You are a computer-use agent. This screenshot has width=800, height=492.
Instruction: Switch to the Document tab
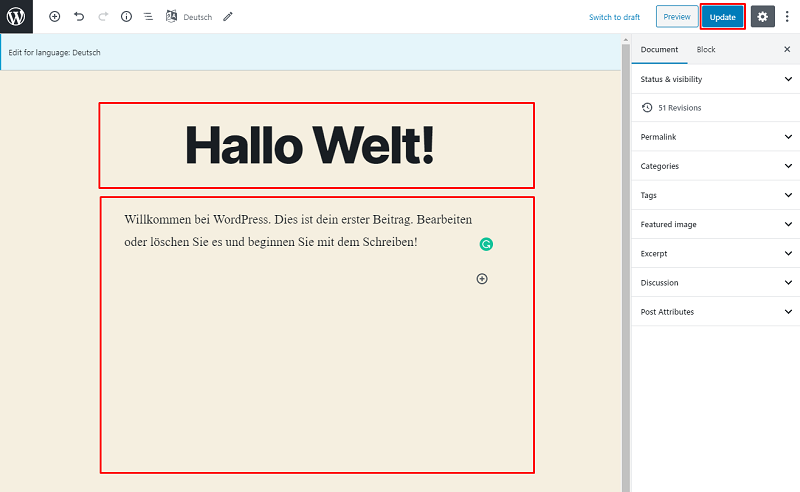[x=659, y=50]
